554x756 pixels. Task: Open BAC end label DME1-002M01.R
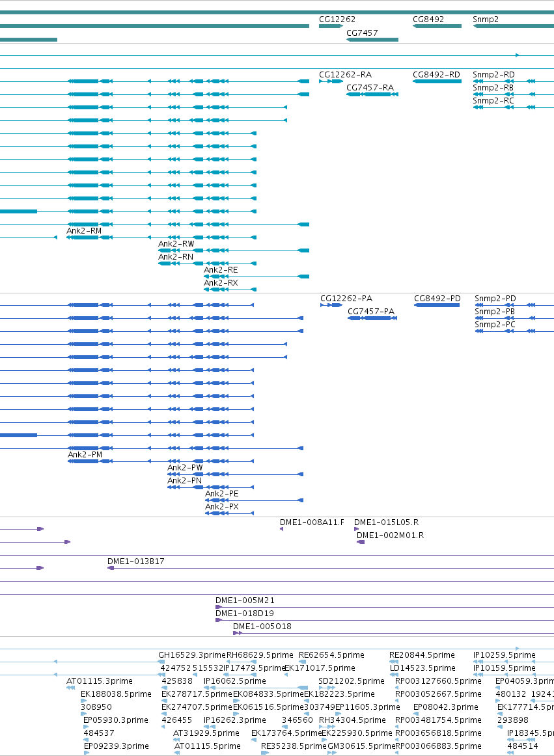pyautogui.click(x=391, y=535)
